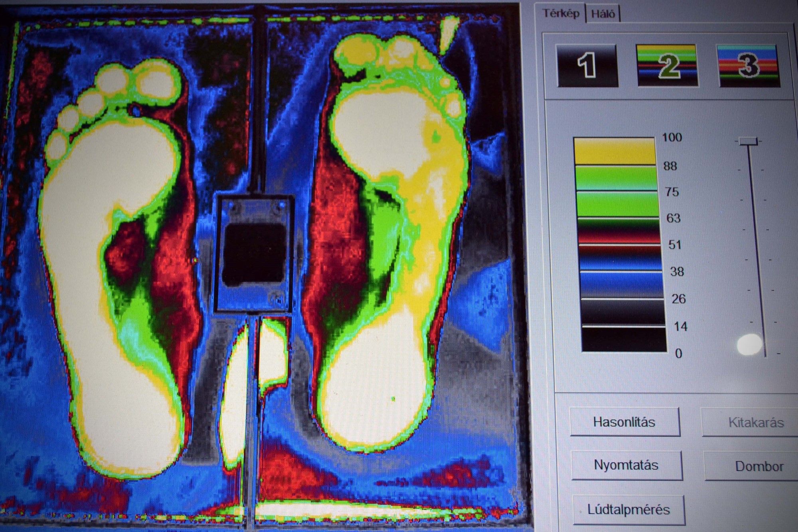Select color palette 1 (grayscale)
The height and width of the screenshot is (532, 798).
click(x=587, y=65)
